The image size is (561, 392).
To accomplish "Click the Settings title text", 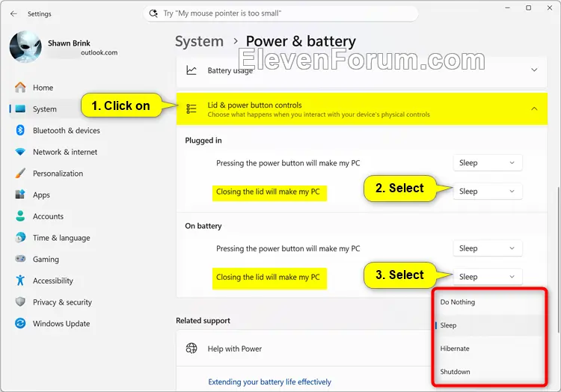I will click(40, 14).
